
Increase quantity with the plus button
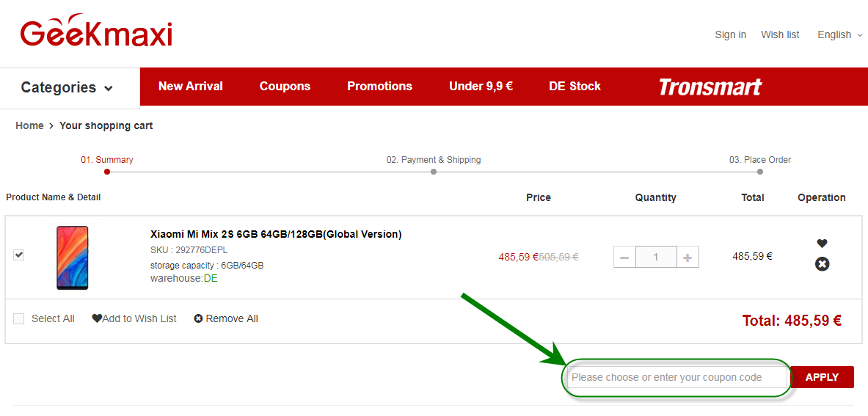point(688,258)
